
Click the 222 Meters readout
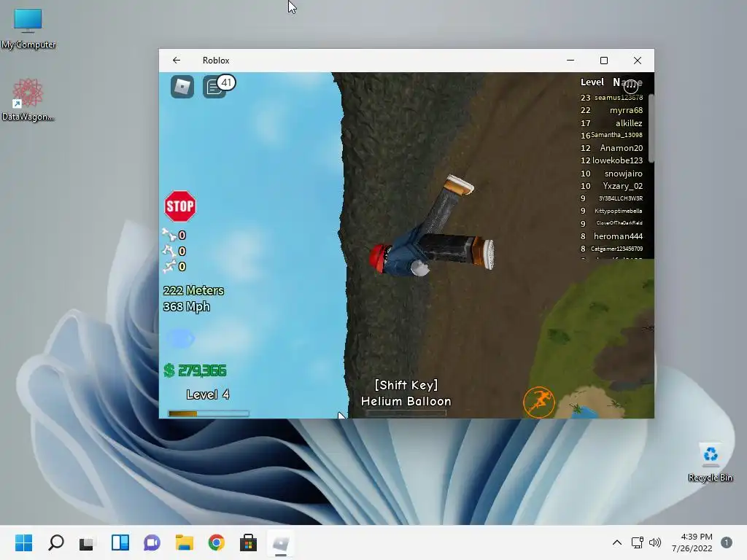pyautogui.click(x=193, y=290)
